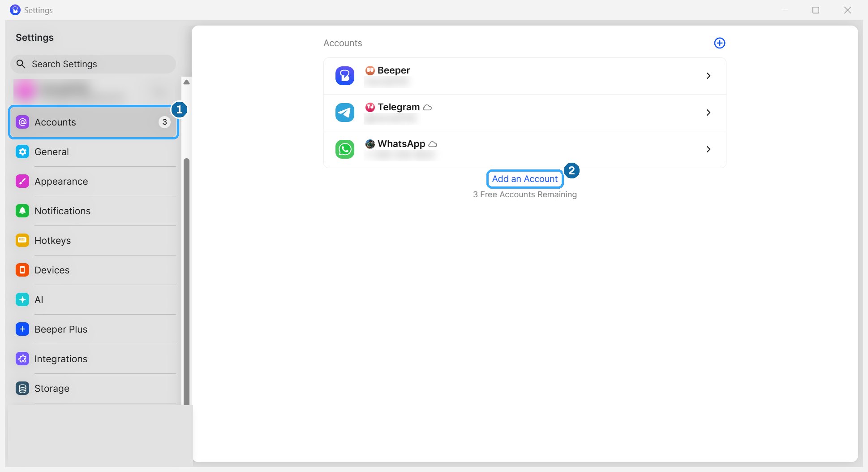Click the Integrations puzzle icon
868x472 pixels.
(x=22, y=359)
